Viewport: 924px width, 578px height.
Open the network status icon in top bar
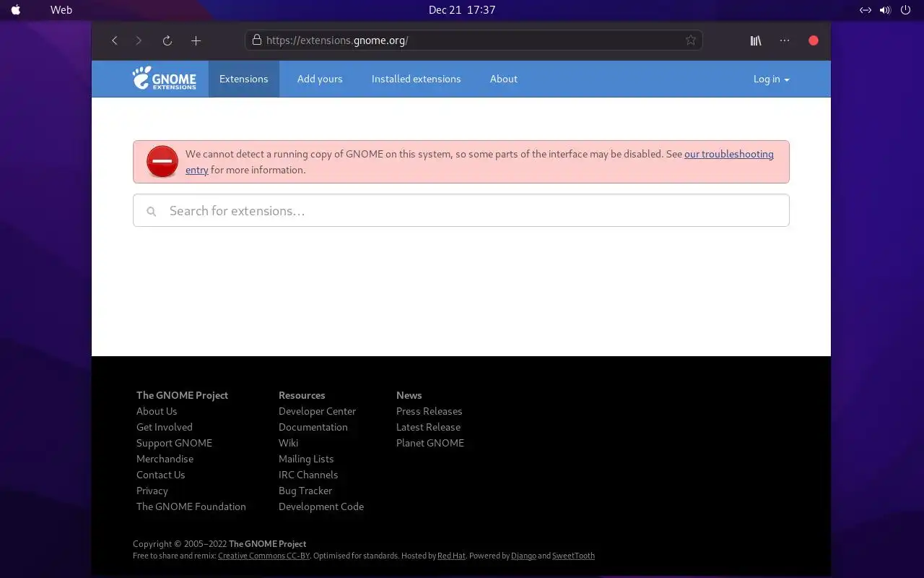tap(866, 10)
